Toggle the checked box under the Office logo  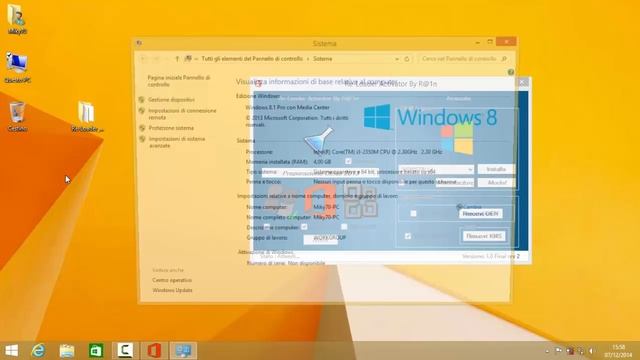(x=304, y=227)
